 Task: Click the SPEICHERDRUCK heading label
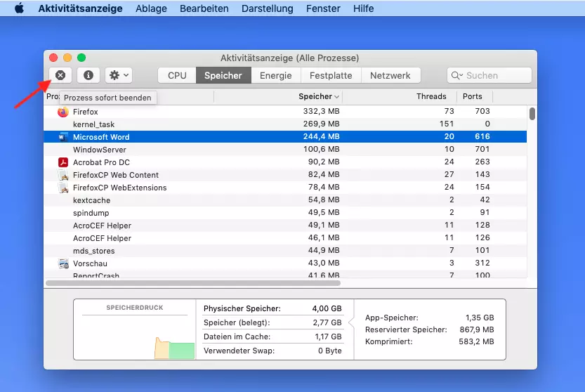135,308
